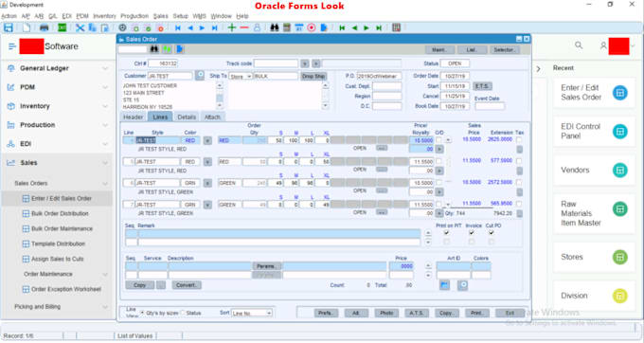
Task: Open the Production menu
Action: click(134, 16)
